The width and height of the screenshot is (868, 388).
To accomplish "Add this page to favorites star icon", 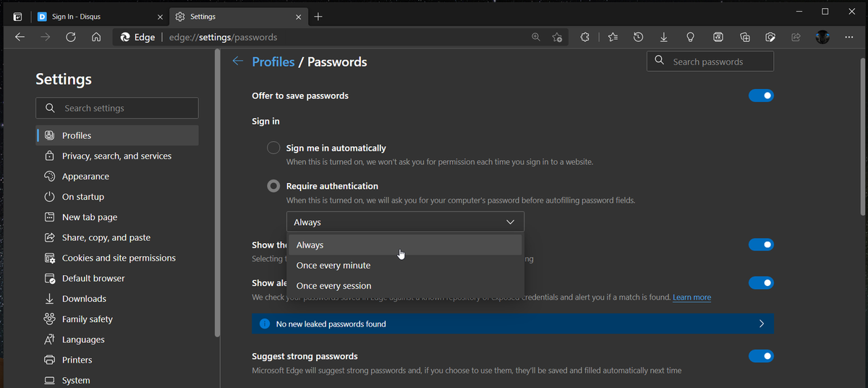I will [557, 37].
